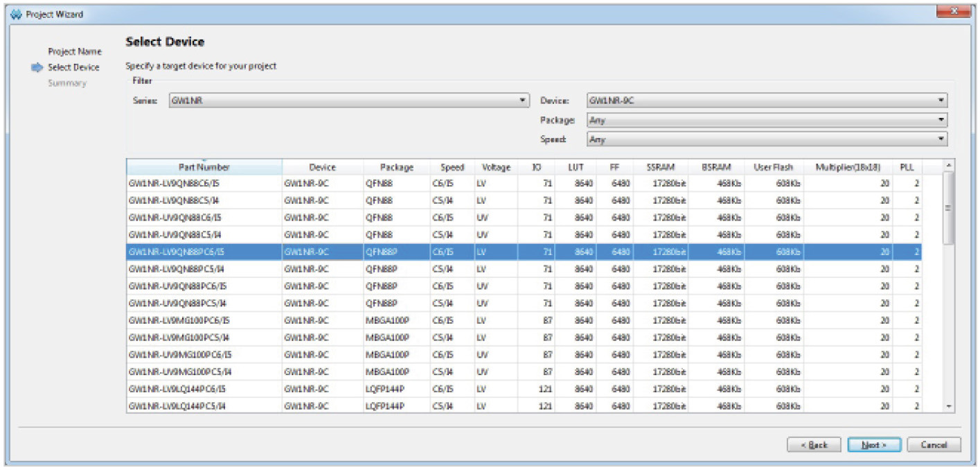This screenshot has width=980, height=470.
Task: Expand the Device dropdown showing GW1NR-9C
Action: coord(766,101)
